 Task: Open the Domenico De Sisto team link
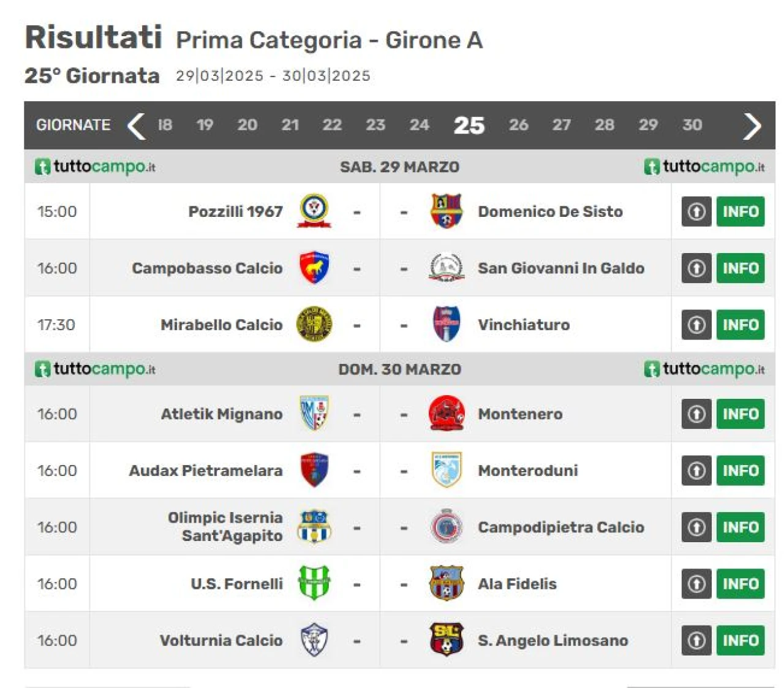click(550, 212)
